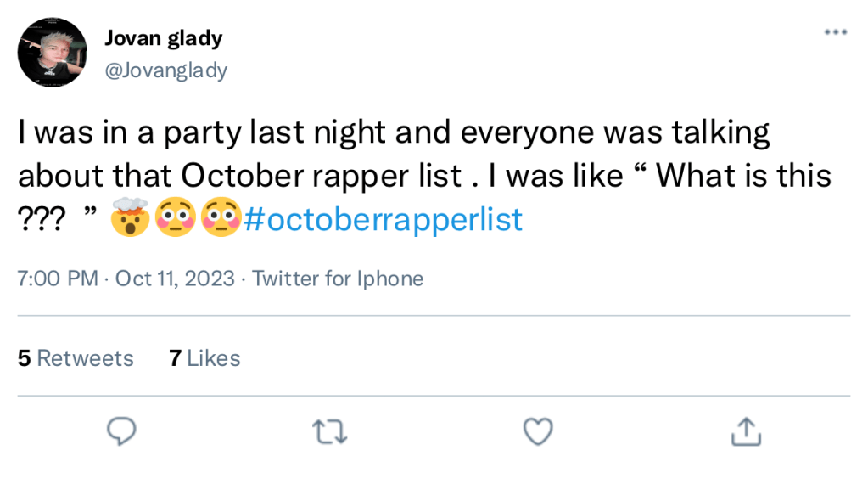The width and height of the screenshot is (868, 484).
Task: Click the Oct 11, 2023 date
Action: [x=175, y=279]
